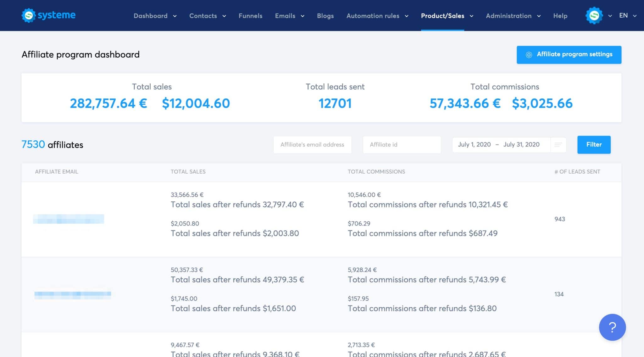Expand the Product/Sales dropdown arrow
Viewport: 644px width, 357px height.
point(471,16)
